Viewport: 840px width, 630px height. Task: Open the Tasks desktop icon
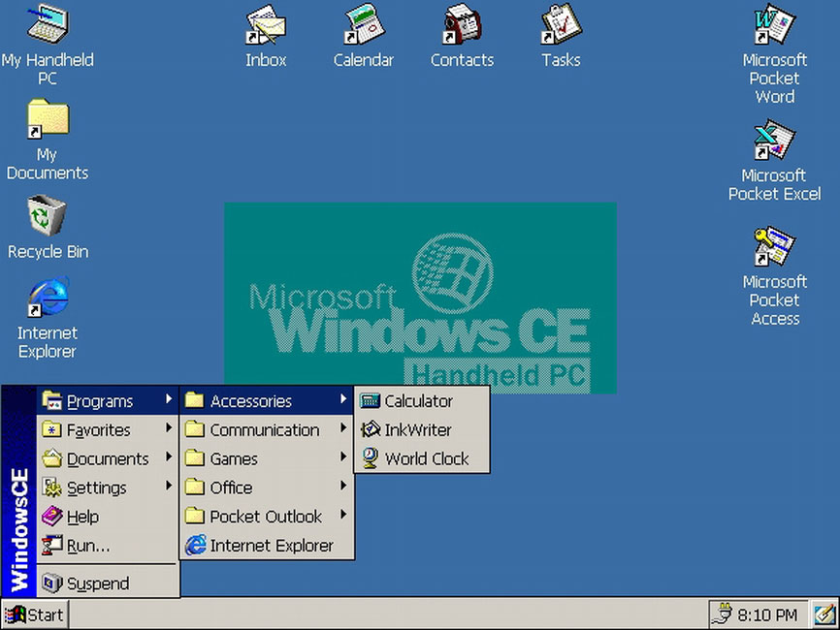pyautogui.click(x=561, y=27)
